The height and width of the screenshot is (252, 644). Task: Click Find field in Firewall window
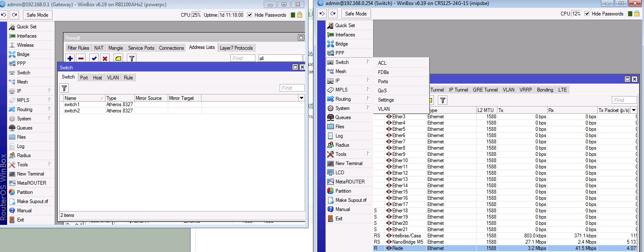coord(242,58)
